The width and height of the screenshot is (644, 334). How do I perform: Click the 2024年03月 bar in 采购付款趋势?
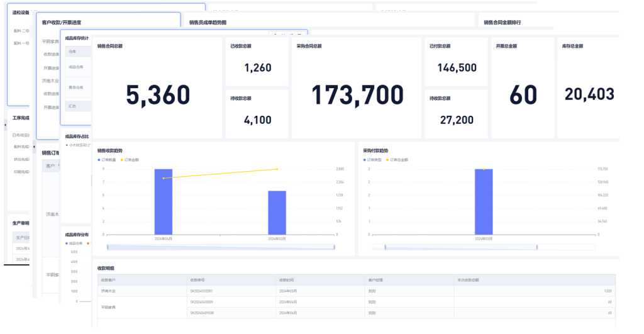484,201
